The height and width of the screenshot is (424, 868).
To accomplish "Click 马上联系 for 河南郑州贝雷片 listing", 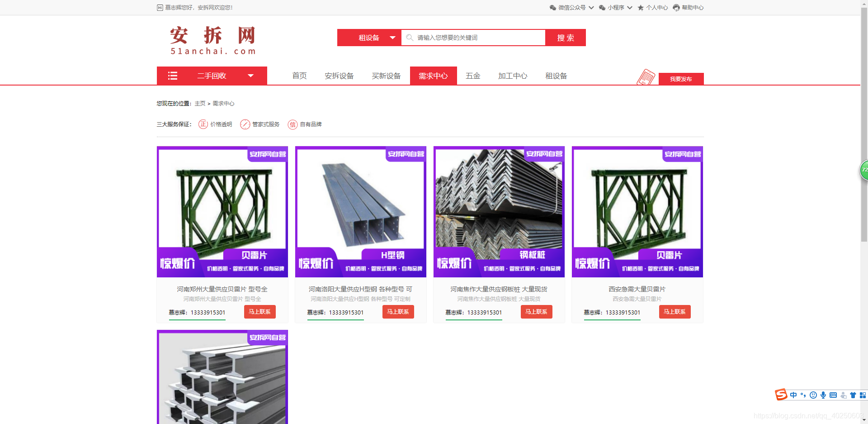I will coord(260,312).
